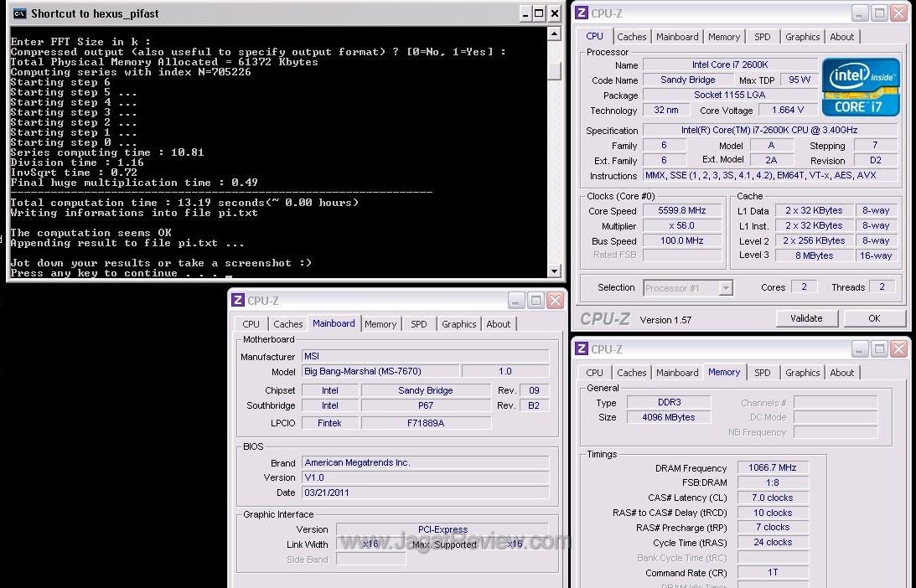The width and height of the screenshot is (916, 588).
Task: Click the OK button in CPU-Z
Action: (x=874, y=318)
